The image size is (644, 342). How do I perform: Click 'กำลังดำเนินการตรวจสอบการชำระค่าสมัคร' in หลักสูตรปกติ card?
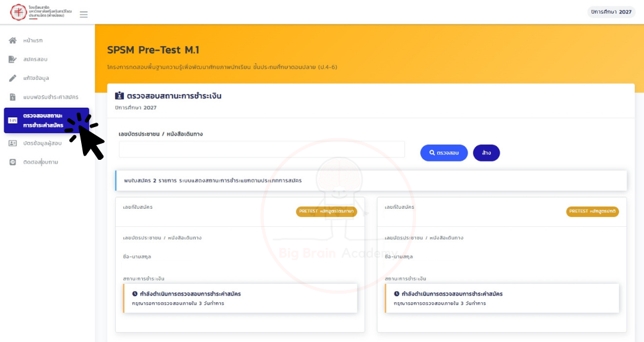[x=452, y=294]
